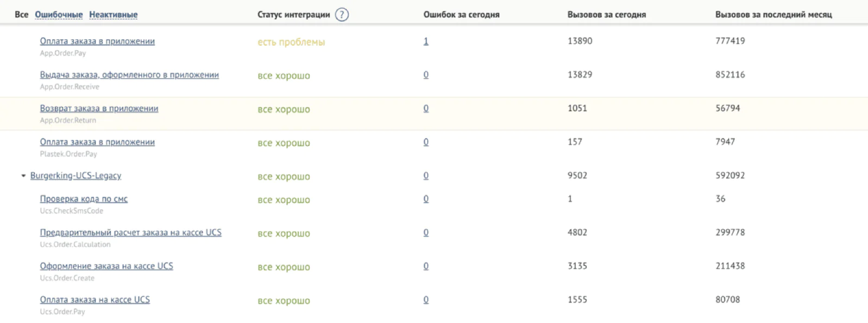The height and width of the screenshot is (323, 868).
Task: Open 'Предварительный расчет заказа на кассе UCS'
Action: coord(130,233)
